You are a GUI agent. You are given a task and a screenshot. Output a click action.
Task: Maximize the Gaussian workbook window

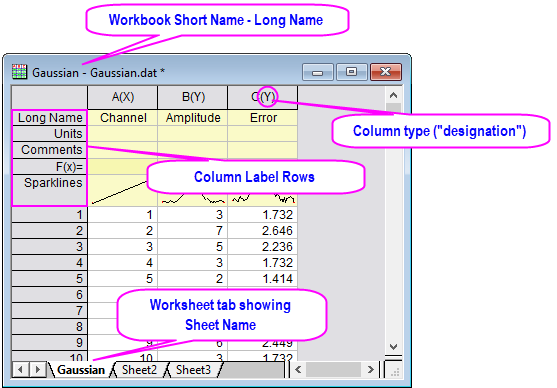[352, 72]
